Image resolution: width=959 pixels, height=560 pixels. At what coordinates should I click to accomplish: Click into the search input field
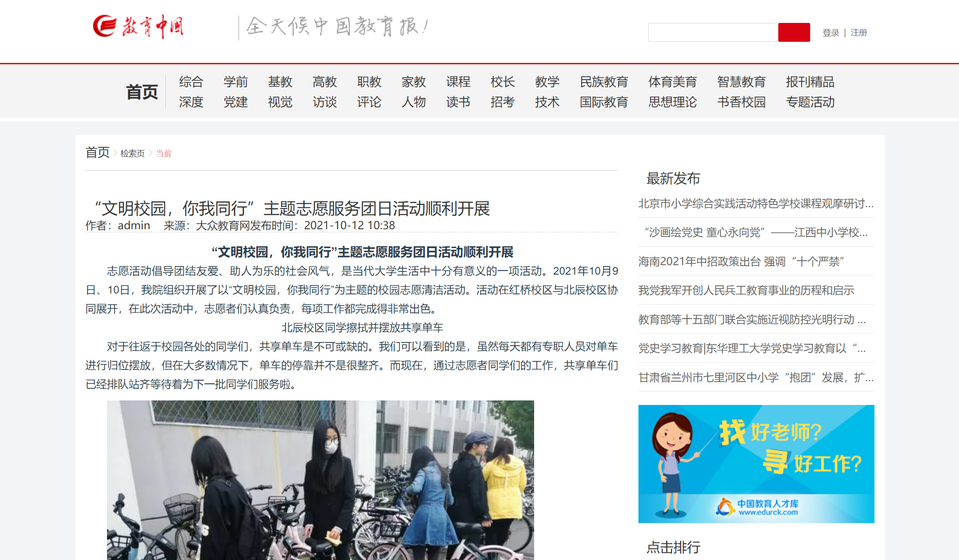pos(713,32)
